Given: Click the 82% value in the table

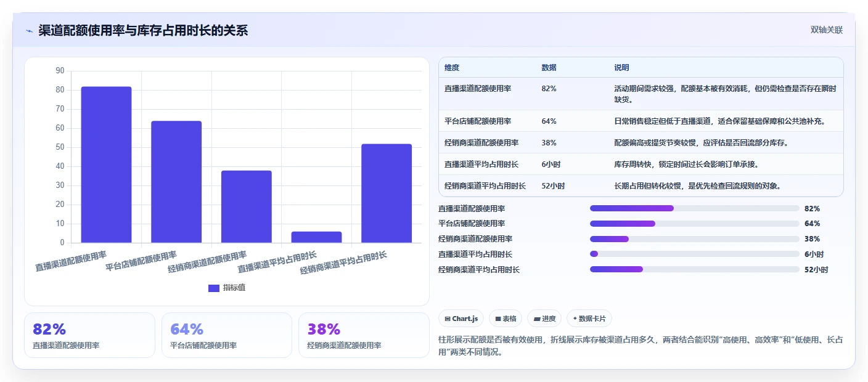Looking at the screenshot, I should click(x=549, y=89).
